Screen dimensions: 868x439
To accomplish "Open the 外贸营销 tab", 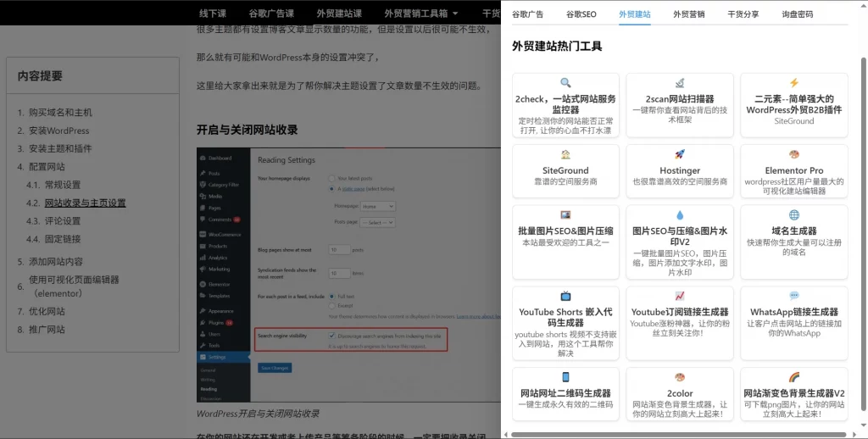I will 688,14.
